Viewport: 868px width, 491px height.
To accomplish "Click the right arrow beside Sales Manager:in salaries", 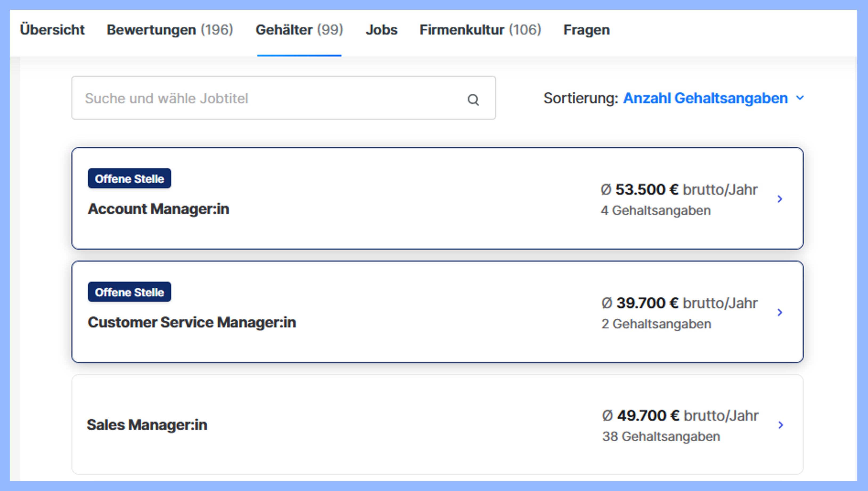I will (780, 426).
